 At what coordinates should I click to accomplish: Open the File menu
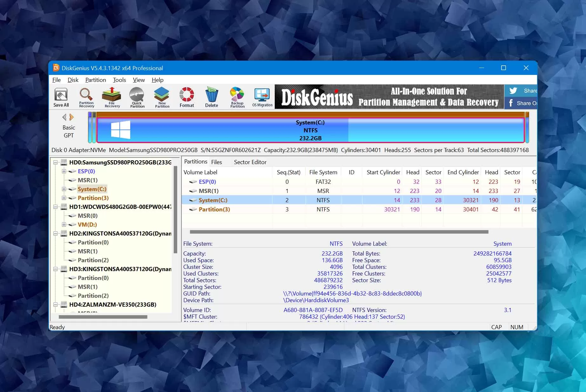point(57,80)
